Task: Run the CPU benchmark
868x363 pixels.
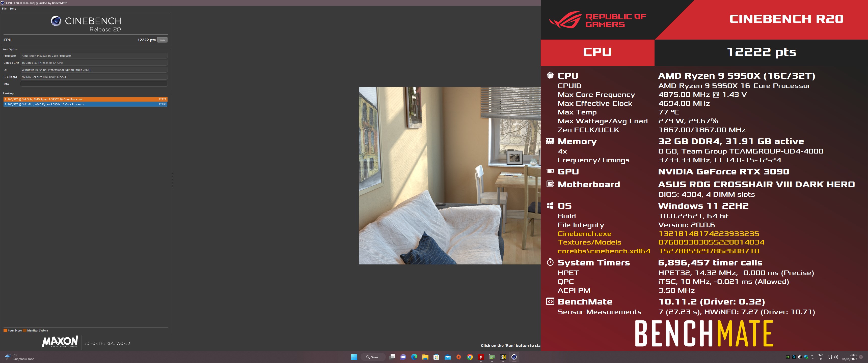Action: tap(162, 40)
